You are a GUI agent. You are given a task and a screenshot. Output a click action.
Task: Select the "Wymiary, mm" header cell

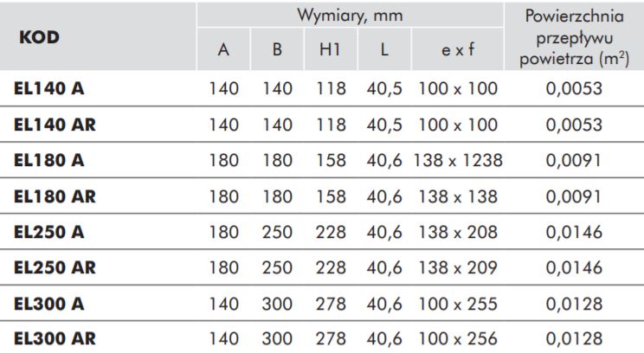click(357, 16)
